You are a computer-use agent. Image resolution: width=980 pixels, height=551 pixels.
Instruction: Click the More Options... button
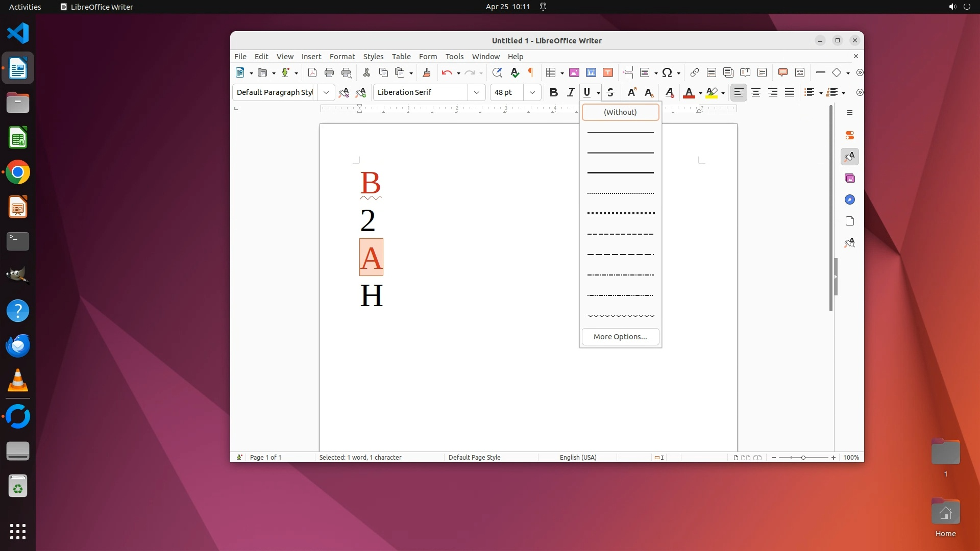coord(620,337)
